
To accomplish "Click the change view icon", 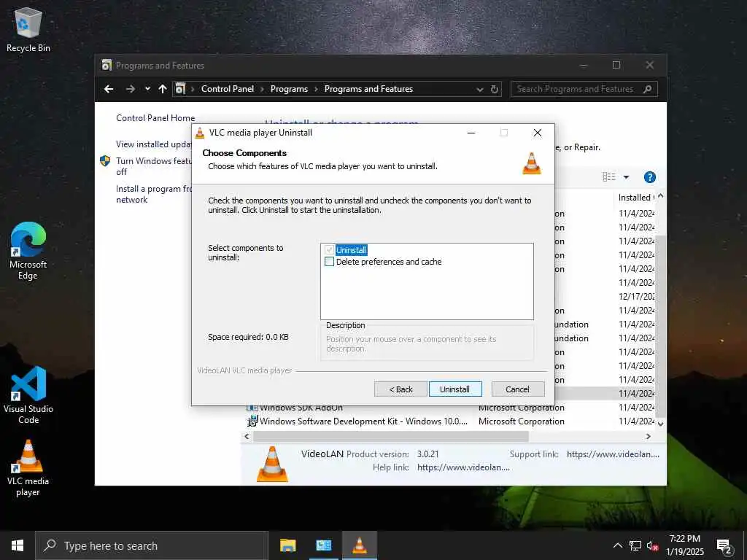I will (x=609, y=177).
